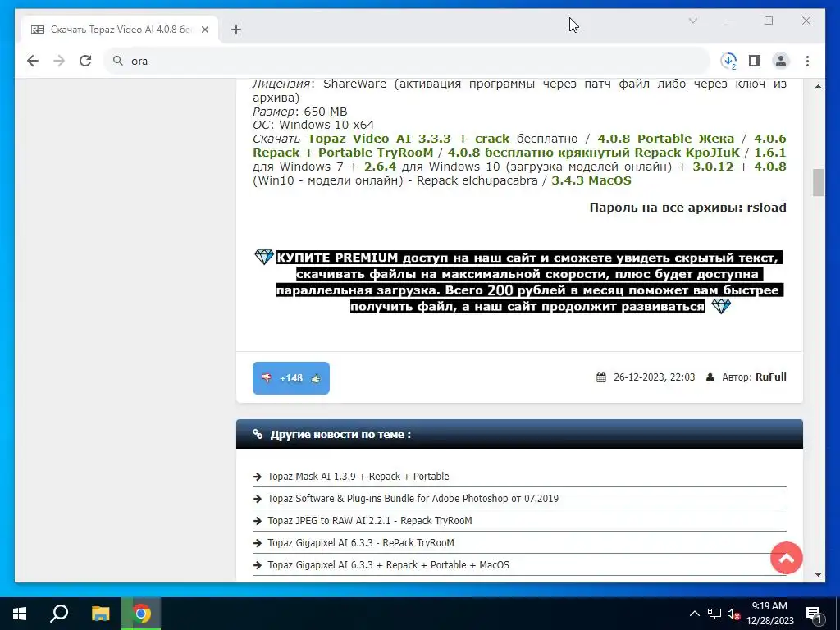Open File Explorer from the taskbar
This screenshot has height=630, width=840.
click(x=100, y=614)
